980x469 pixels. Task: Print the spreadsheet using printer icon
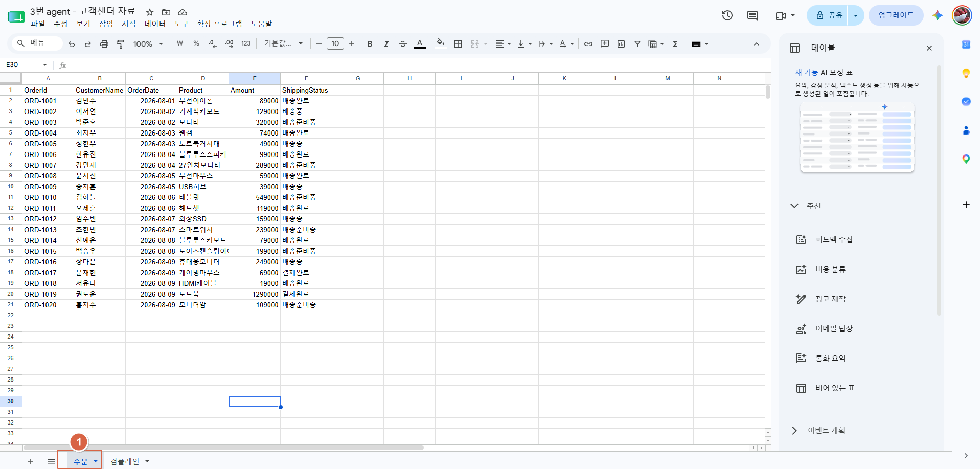click(x=104, y=44)
